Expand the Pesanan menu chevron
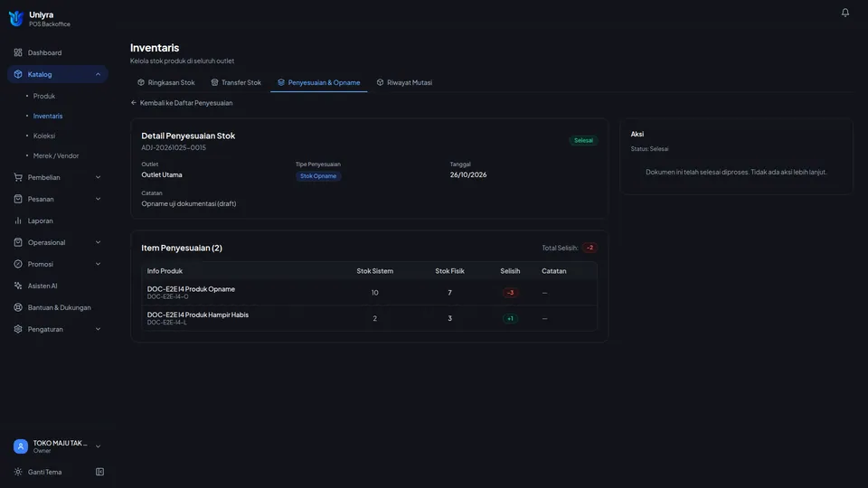This screenshot has height=488, width=868. [x=98, y=199]
